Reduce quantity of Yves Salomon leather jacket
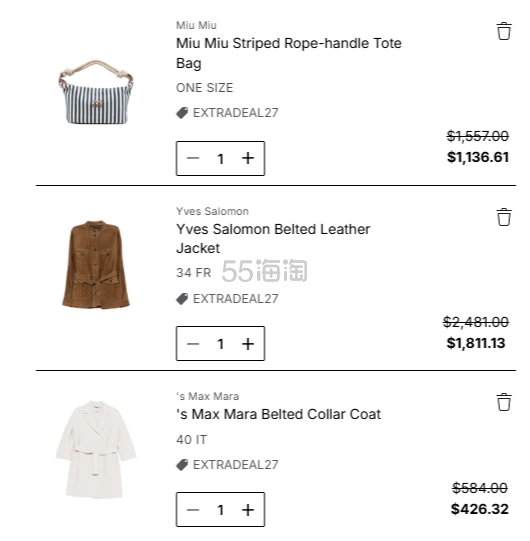 coord(193,344)
